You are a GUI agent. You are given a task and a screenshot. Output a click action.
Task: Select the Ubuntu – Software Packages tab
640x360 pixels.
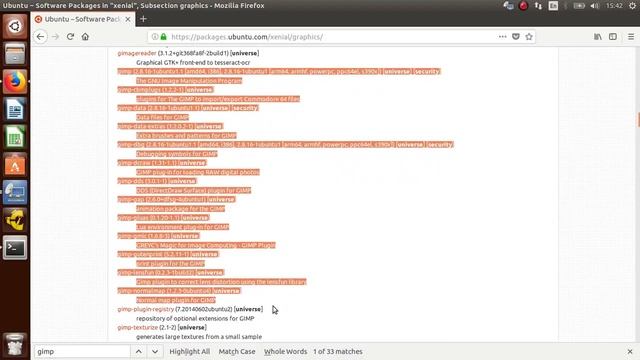(x=83, y=19)
